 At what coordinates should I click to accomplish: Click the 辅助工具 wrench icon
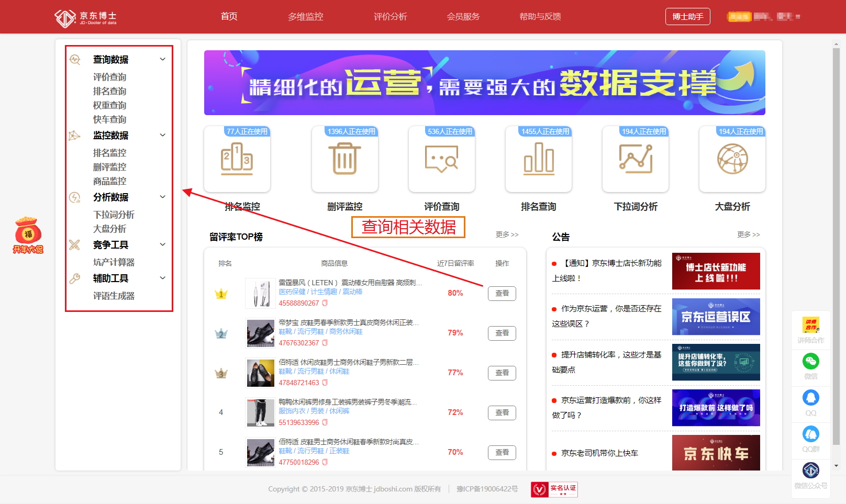pyautogui.click(x=75, y=278)
